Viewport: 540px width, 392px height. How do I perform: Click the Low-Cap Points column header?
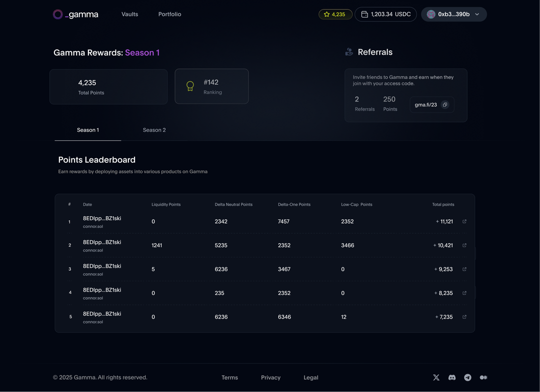click(356, 204)
